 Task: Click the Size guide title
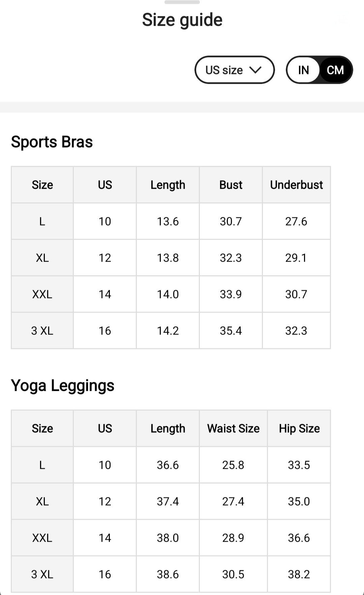point(182,20)
